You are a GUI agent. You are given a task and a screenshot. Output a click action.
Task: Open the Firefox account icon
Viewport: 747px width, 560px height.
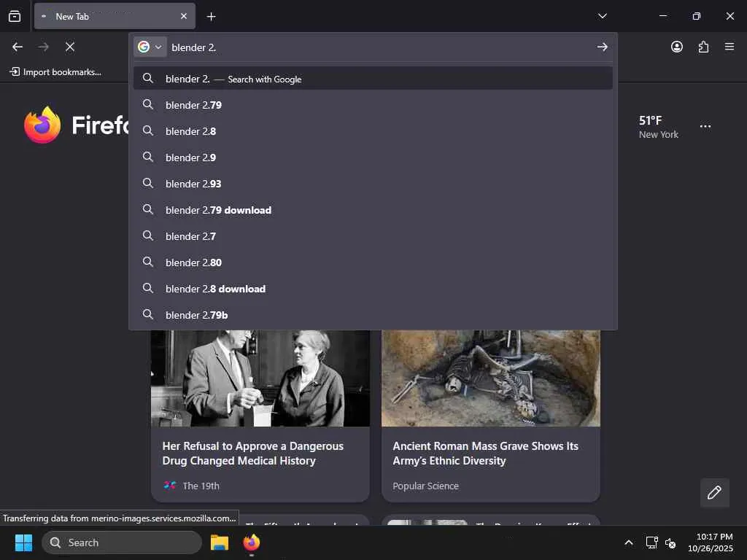coord(676,47)
